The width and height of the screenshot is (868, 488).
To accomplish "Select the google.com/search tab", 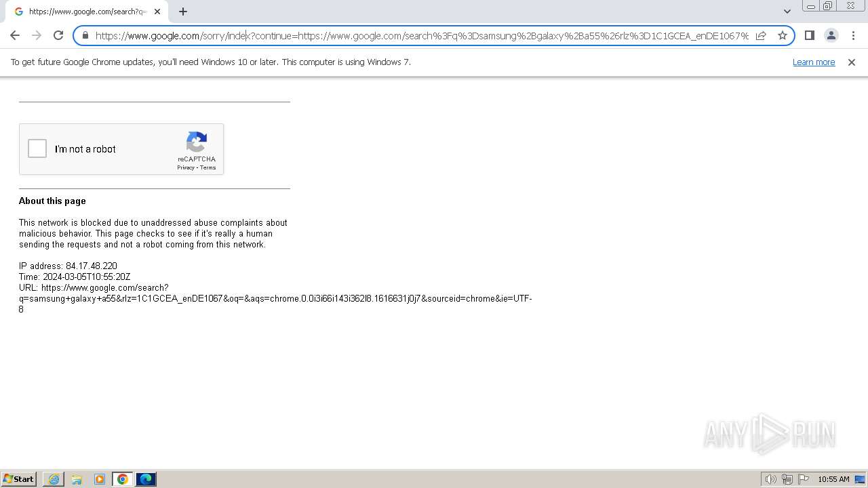I will tap(85, 12).
